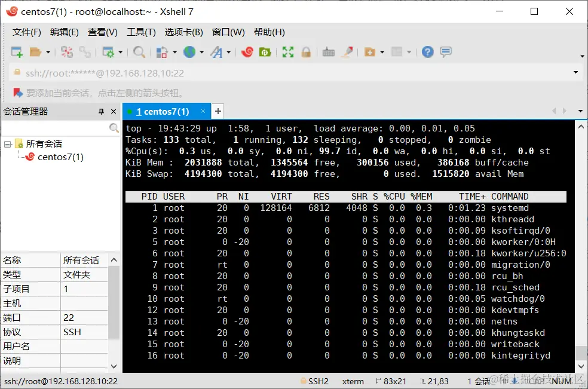
Task: Close the 会话管理器 panel
Action: 114,111
